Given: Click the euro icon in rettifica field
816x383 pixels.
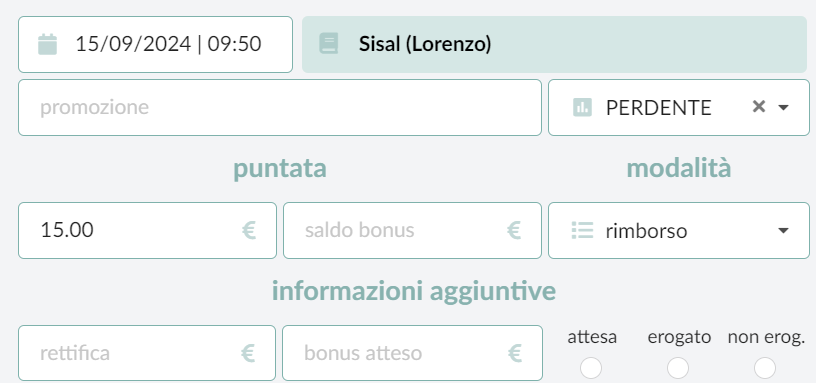Looking at the screenshot, I should (248, 353).
